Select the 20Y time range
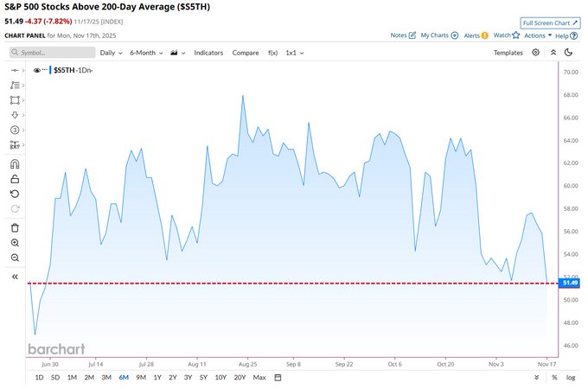This screenshot has width=588, height=389. pyautogui.click(x=240, y=378)
